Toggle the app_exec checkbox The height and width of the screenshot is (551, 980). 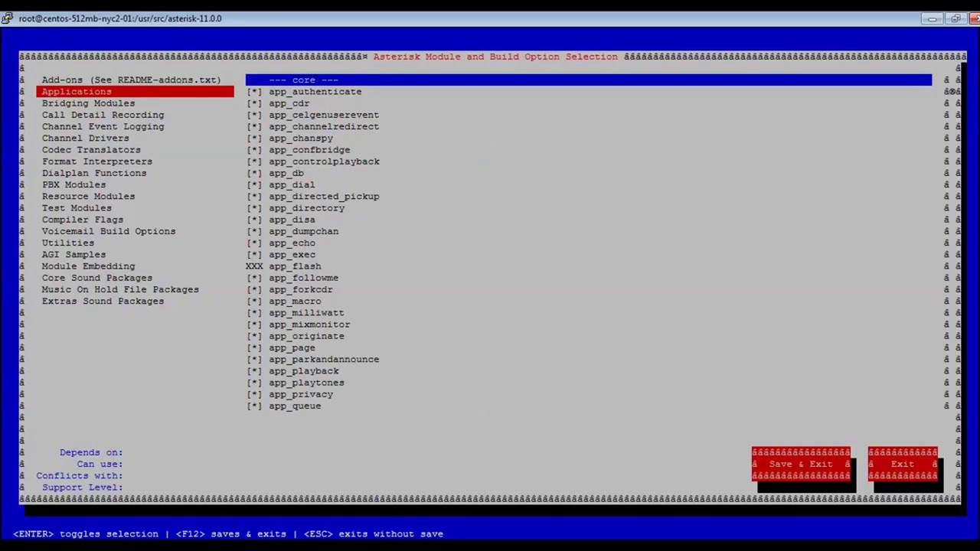[x=254, y=255]
